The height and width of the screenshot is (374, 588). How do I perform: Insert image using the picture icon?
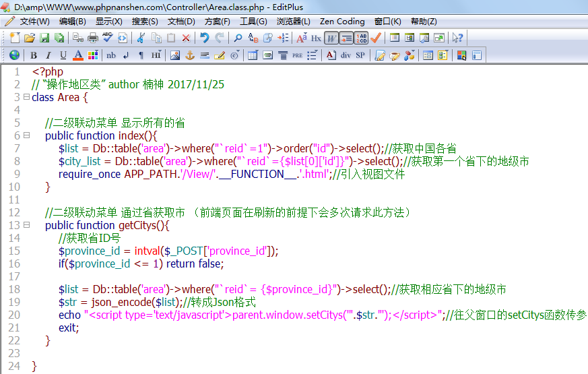[x=174, y=55]
